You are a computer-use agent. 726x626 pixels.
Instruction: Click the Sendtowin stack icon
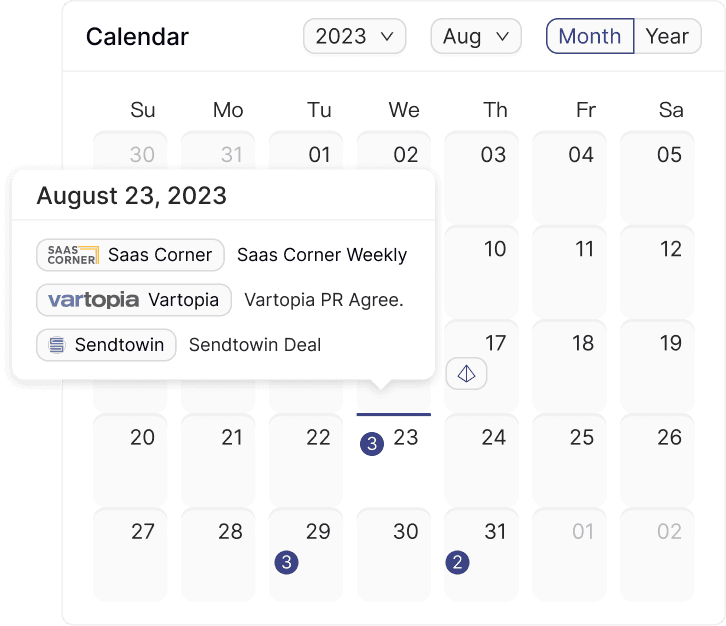[x=57, y=345]
